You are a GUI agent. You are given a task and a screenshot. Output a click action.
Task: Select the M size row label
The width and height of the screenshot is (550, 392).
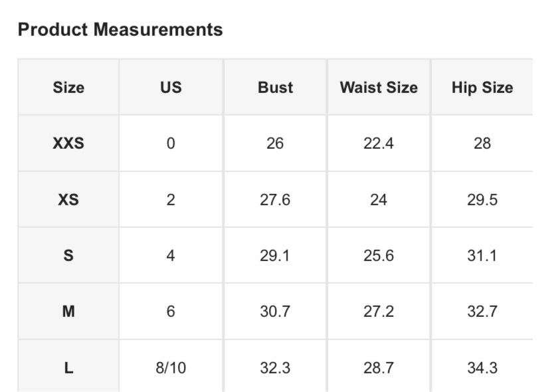tap(68, 311)
